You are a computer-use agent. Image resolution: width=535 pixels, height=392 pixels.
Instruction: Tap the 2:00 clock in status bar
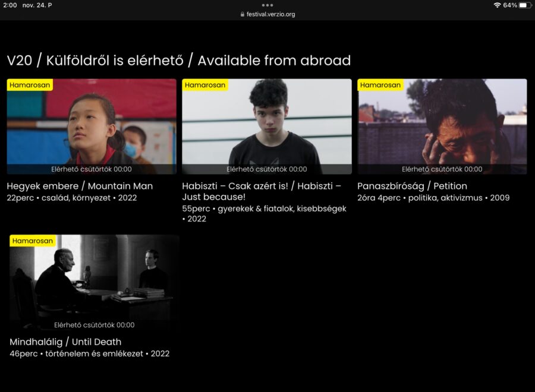[x=10, y=5]
